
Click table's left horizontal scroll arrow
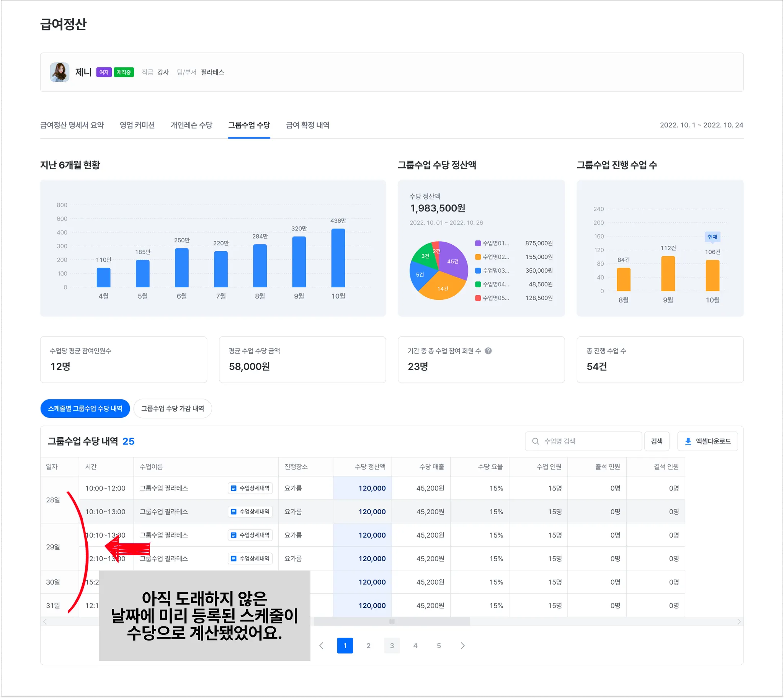pos(45,622)
